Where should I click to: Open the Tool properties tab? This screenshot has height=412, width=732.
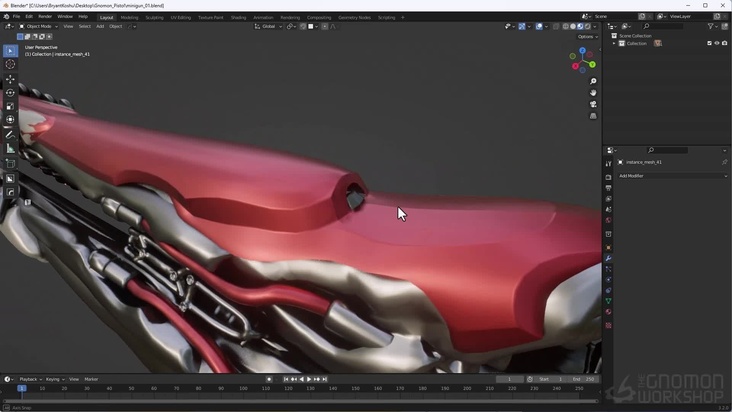click(608, 164)
